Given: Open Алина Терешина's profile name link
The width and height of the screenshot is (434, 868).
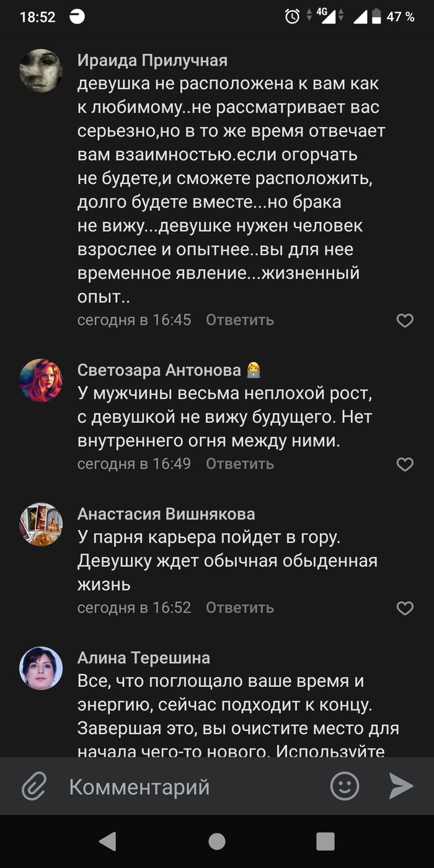Looking at the screenshot, I should click(x=144, y=658).
